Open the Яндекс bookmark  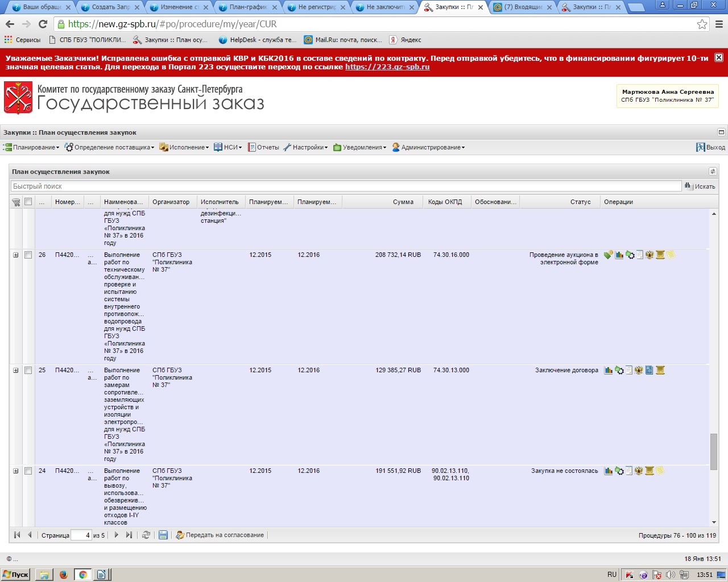[406, 40]
